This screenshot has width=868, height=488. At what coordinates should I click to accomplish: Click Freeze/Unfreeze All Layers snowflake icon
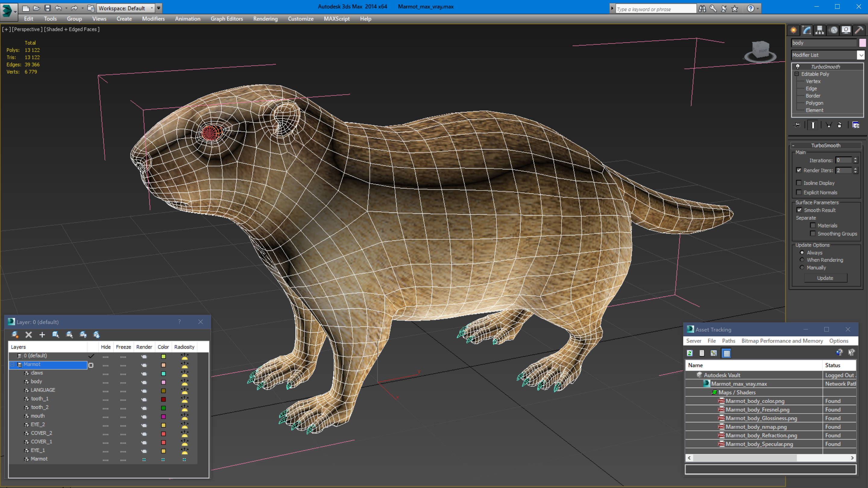point(96,334)
